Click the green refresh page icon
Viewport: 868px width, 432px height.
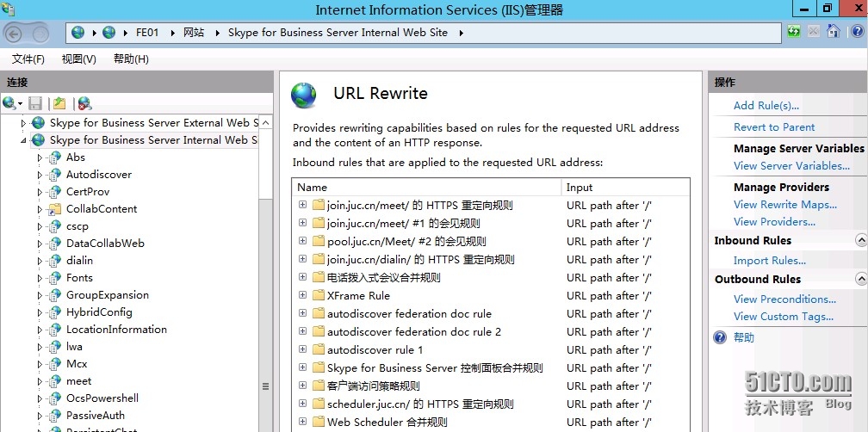point(794,32)
